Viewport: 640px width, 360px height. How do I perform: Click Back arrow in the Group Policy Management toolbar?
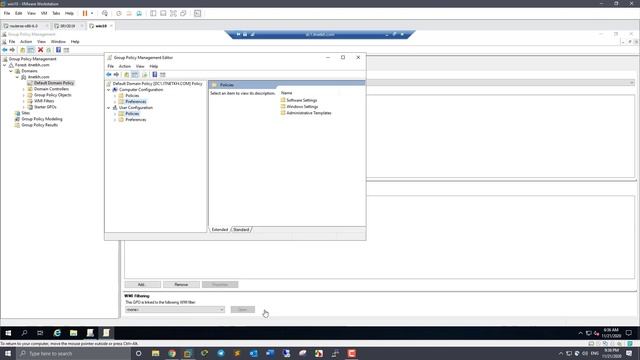click(5, 50)
